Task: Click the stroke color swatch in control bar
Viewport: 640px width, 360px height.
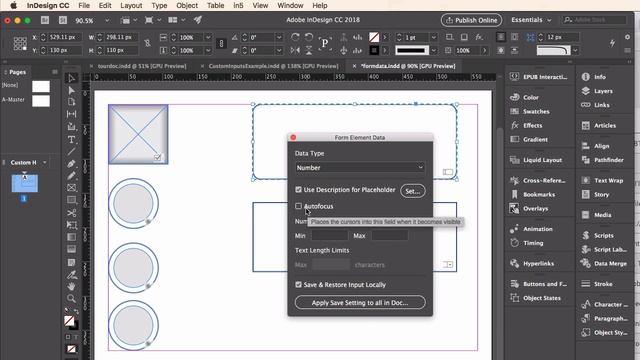Action: pyautogui.click(x=373, y=51)
